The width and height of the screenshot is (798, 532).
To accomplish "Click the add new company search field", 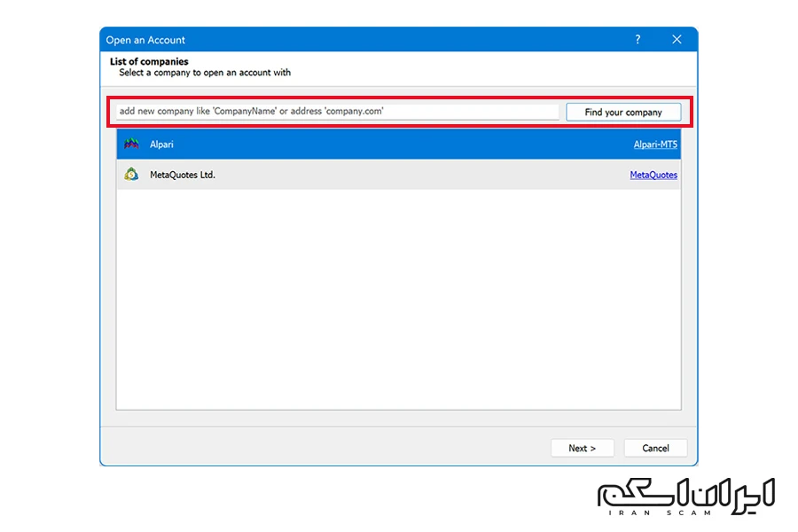I will pyautogui.click(x=338, y=112).
